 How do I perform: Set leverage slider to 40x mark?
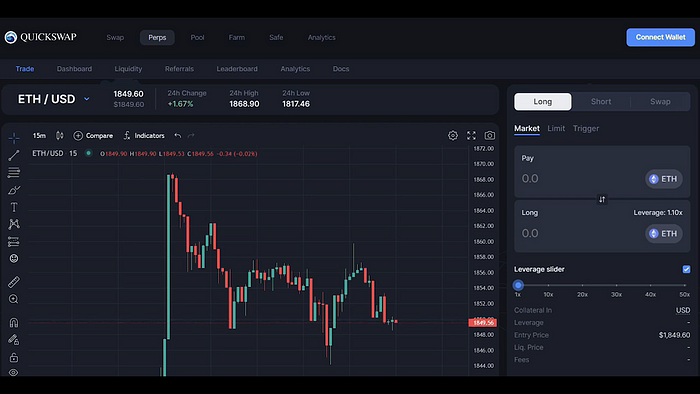(x=650, y=286)
